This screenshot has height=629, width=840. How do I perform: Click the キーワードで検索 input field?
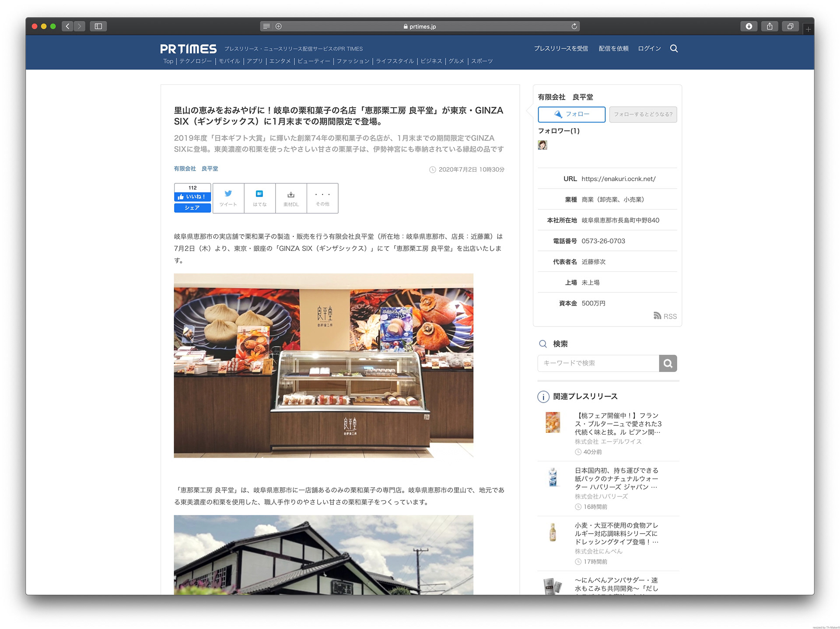point(598,363)
